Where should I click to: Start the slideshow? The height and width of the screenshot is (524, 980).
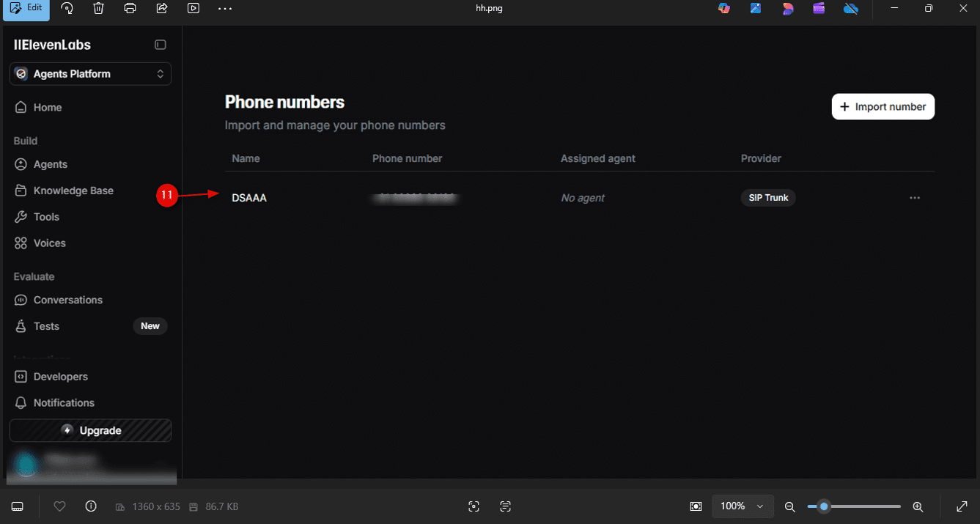[194, 8]
